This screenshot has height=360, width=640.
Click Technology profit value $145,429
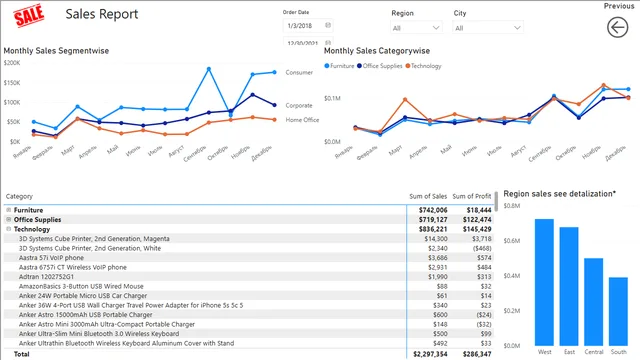477,229
